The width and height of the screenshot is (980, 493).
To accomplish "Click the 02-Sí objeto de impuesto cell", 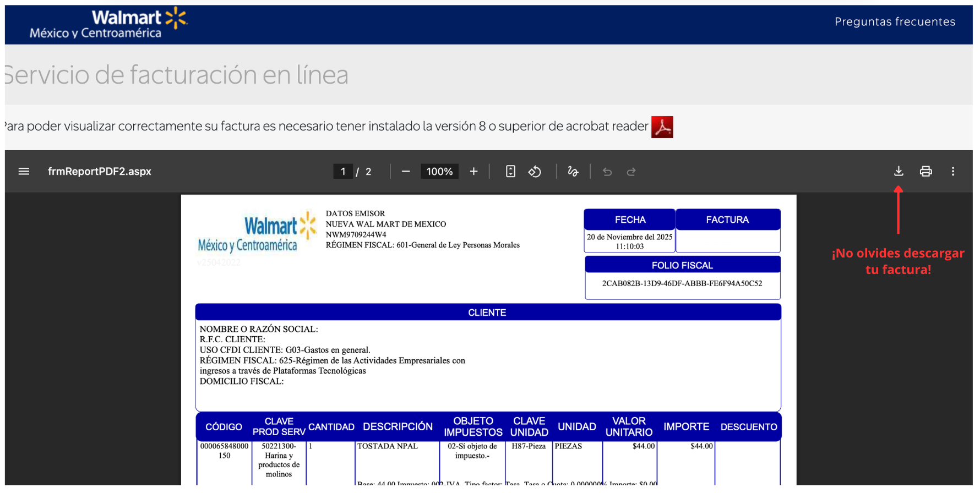I will pos(472,451).
